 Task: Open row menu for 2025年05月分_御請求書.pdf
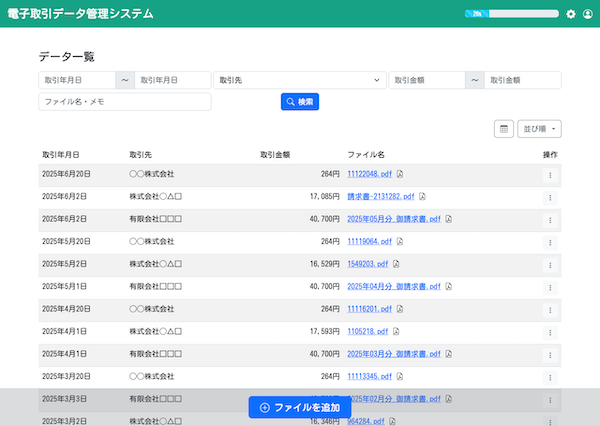click(550, 220)
